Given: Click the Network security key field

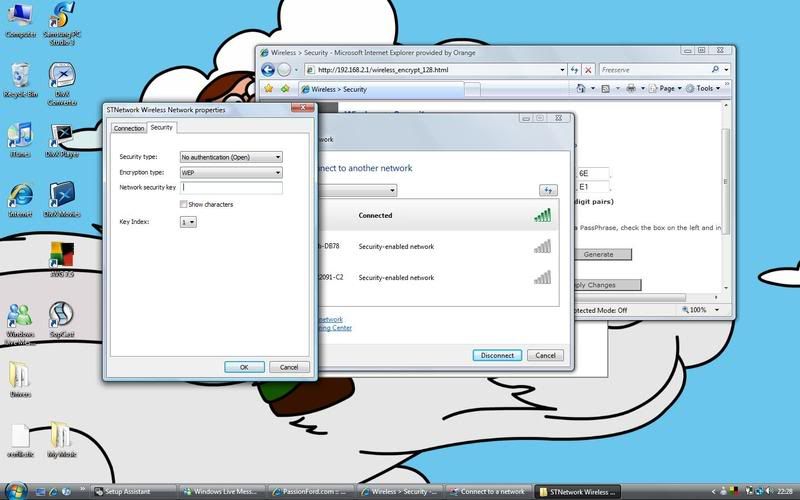Looking at the screenshot, I should 231,187.
